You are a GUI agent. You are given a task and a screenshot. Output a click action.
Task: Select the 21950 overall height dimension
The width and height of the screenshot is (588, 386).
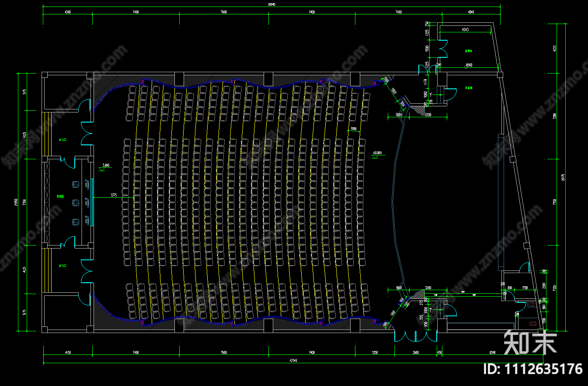point(16,202)
